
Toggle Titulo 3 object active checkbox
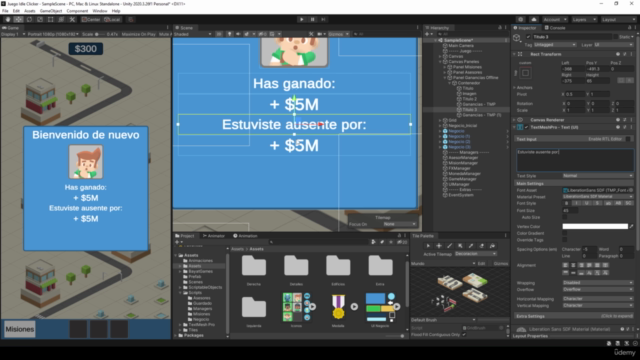tap(528, 37)
